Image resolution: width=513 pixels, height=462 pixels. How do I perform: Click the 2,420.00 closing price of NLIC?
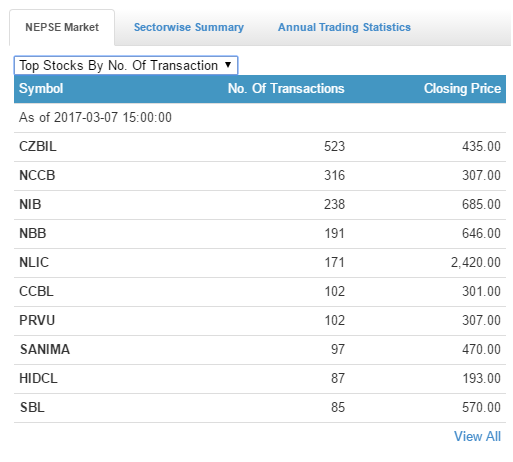pos(476,263)
